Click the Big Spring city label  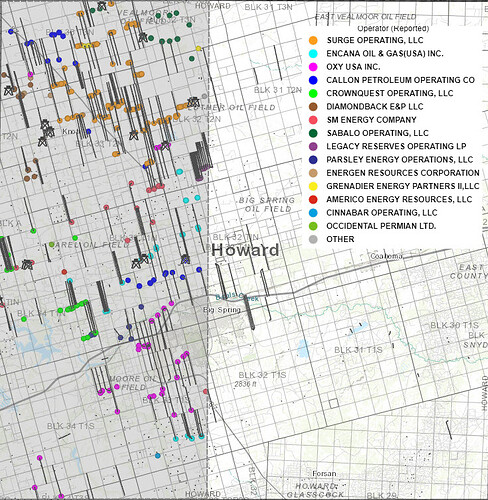pyautogui.click(x=222, y=310)
